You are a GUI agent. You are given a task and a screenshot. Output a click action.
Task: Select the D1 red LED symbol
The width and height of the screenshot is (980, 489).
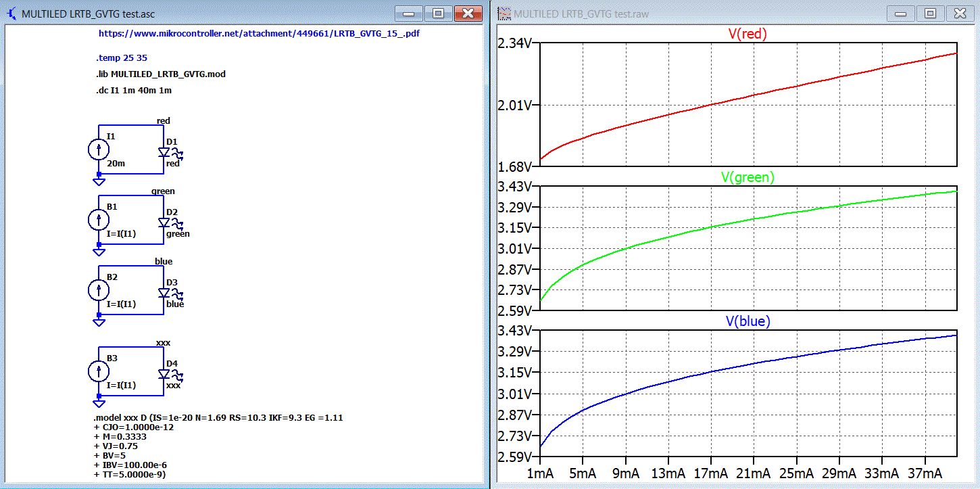point(164,152)
